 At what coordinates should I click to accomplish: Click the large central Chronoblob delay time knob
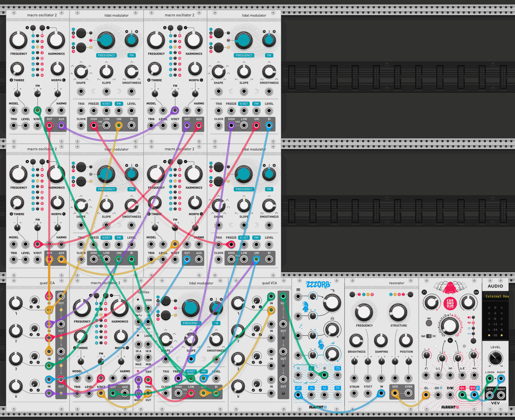click(x=450, y=326)
